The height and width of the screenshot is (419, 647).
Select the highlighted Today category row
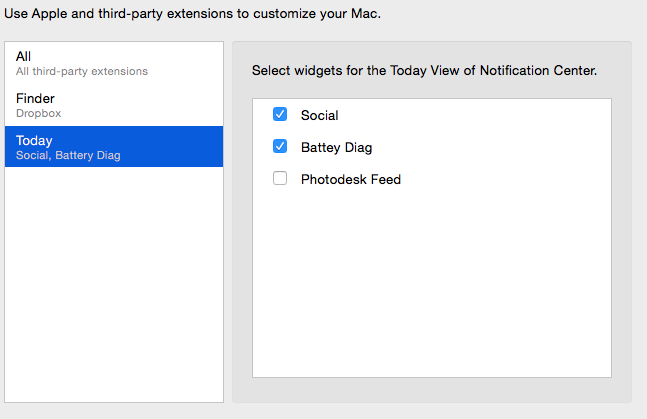tap(113, 147)
